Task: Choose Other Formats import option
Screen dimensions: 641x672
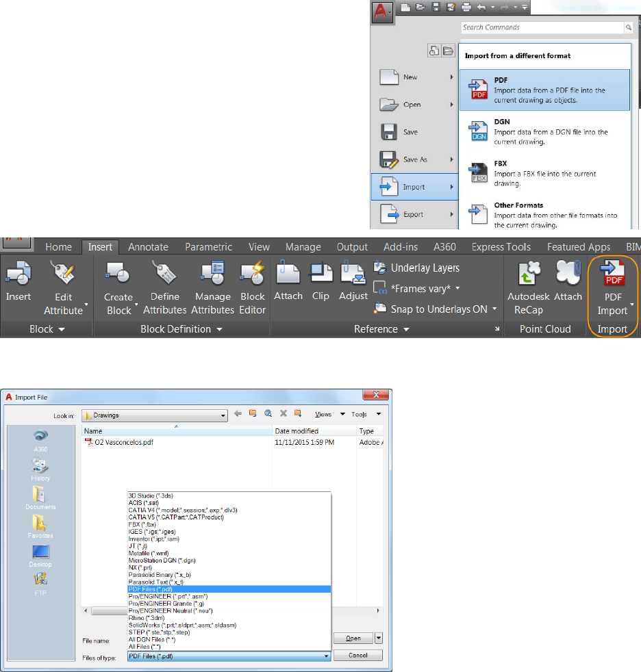Action: click(544, 215)
